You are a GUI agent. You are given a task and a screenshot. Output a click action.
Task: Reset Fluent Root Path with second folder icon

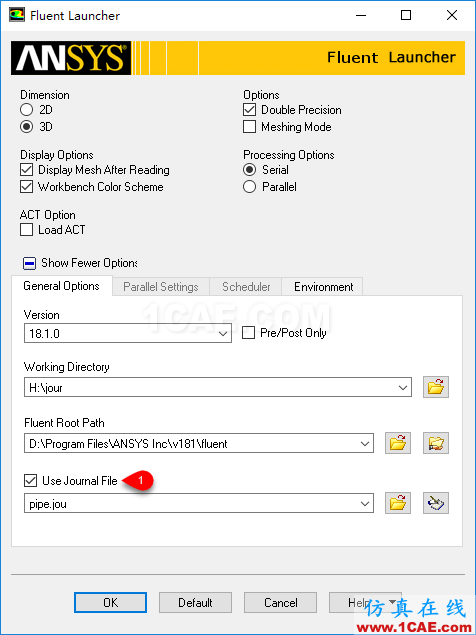[x=436, y=443]
